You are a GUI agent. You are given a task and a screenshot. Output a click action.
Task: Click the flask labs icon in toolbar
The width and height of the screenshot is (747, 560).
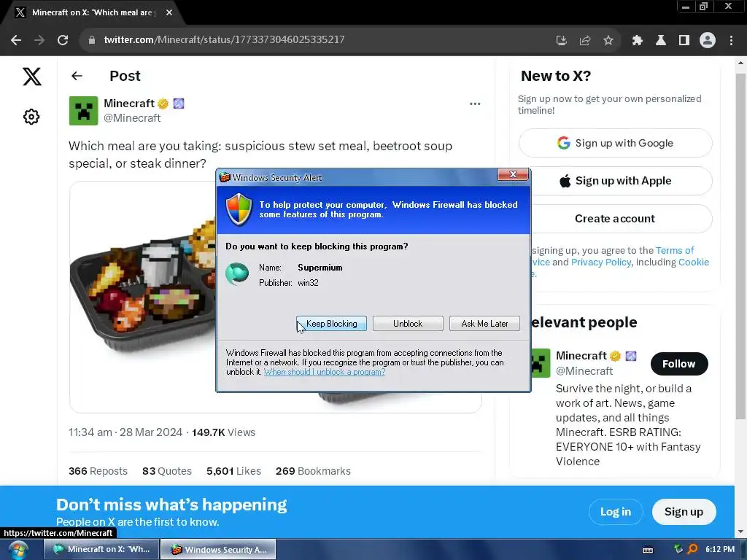(x=661, y=41)
